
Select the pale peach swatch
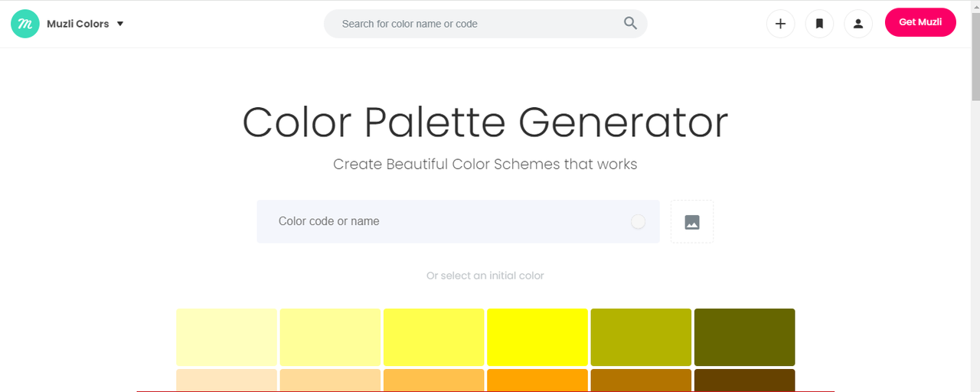(227, 381)
